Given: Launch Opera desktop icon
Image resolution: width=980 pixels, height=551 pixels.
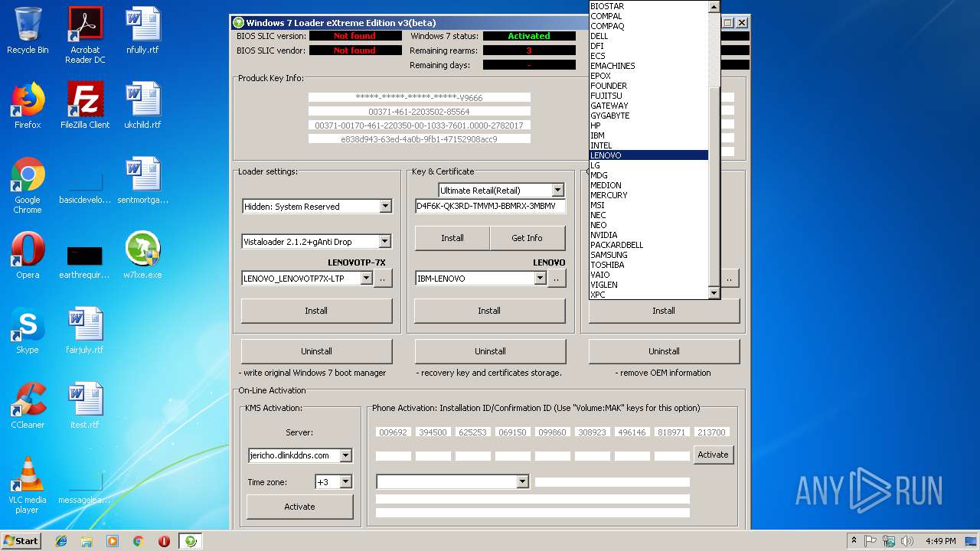Looking at the screenshot, I should point(28,256).
